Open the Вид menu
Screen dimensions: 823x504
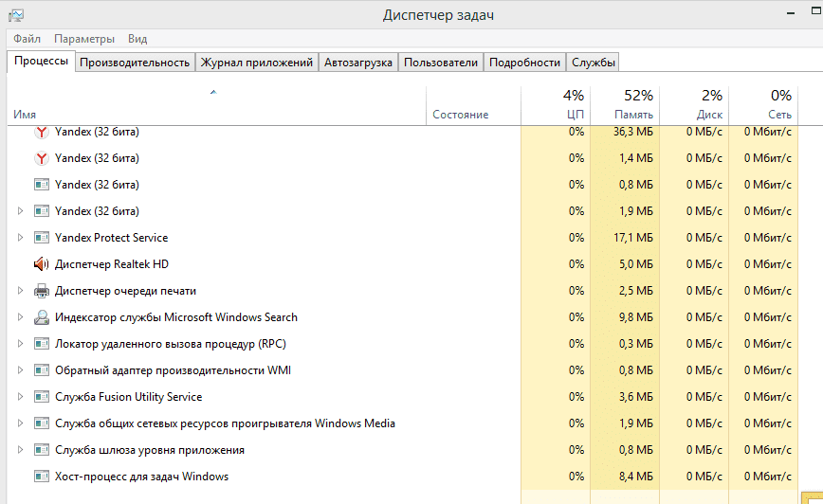coord(137,39)
